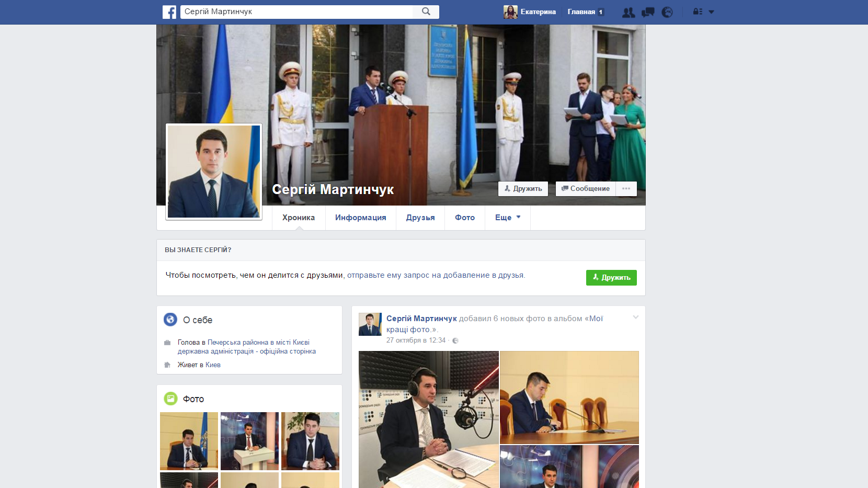
Task: Open third photo thumbnail of man seated by the map
Action: point(310,441)
